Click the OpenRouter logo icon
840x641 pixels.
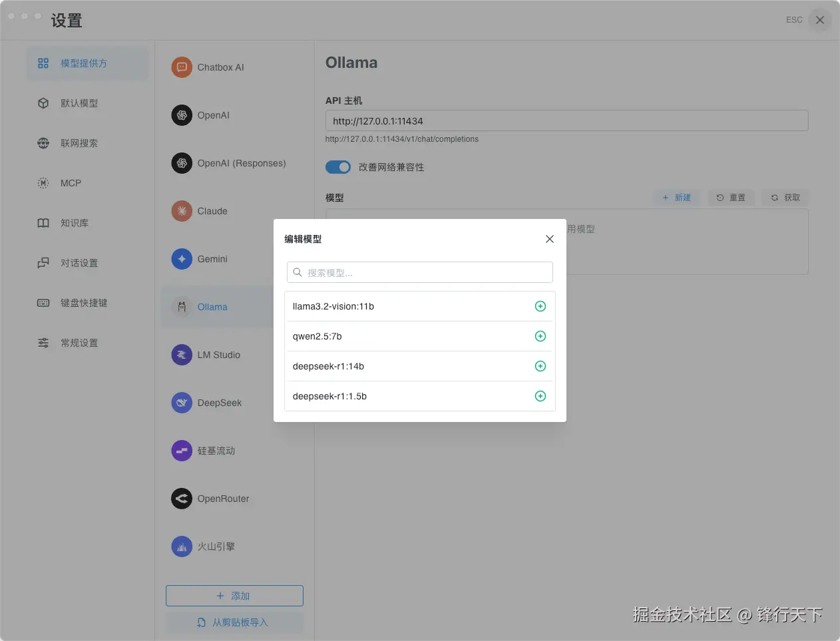click(182, 499)
